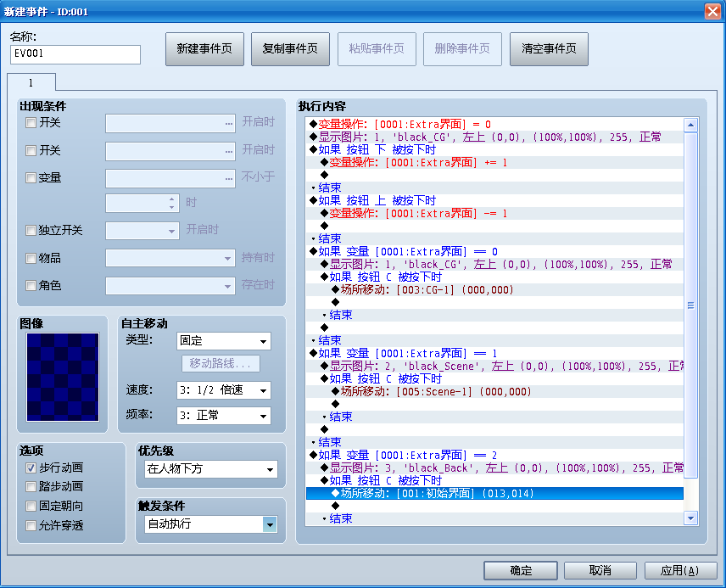Select the line 场所移动: [003:CG-1]
Screen dimensions: 726x588
pos(494,290)
